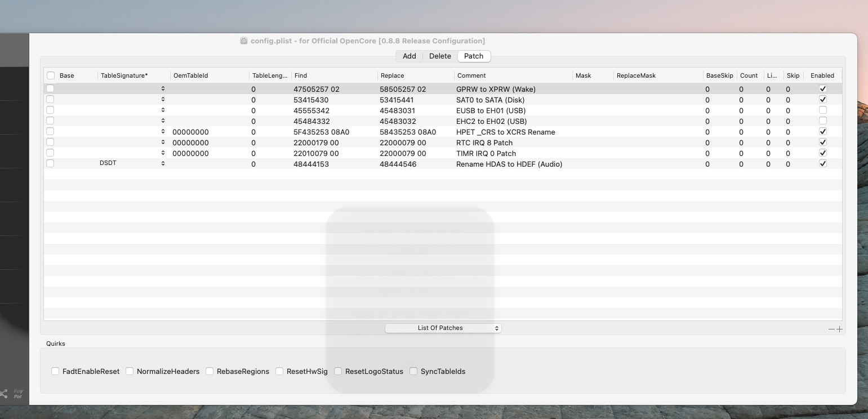Click the minus icon to remove a patch
This screenshot has height=419, width=868.
(x=831, y=329)
